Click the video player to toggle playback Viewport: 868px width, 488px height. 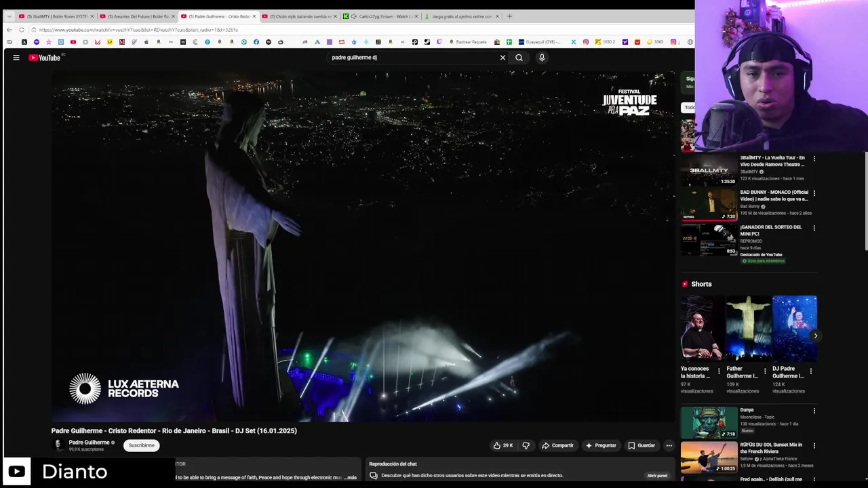click(364, 247)
